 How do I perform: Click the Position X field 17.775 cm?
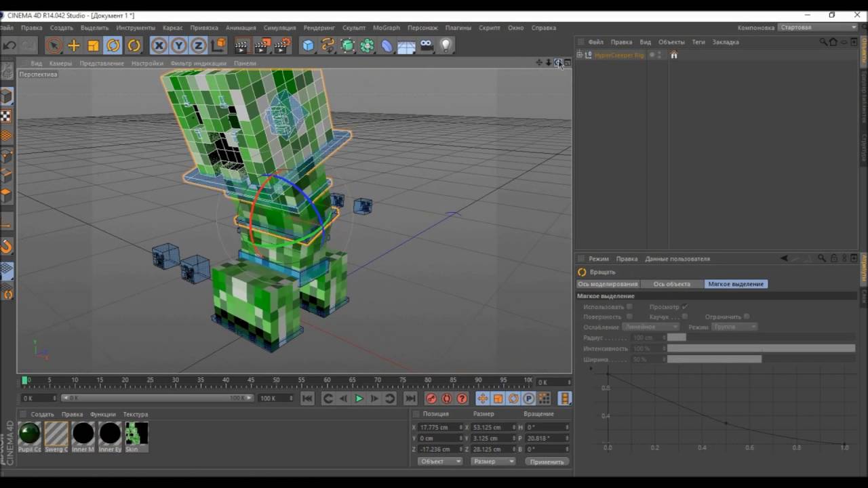pyautogui.click(x=441, y=428)
